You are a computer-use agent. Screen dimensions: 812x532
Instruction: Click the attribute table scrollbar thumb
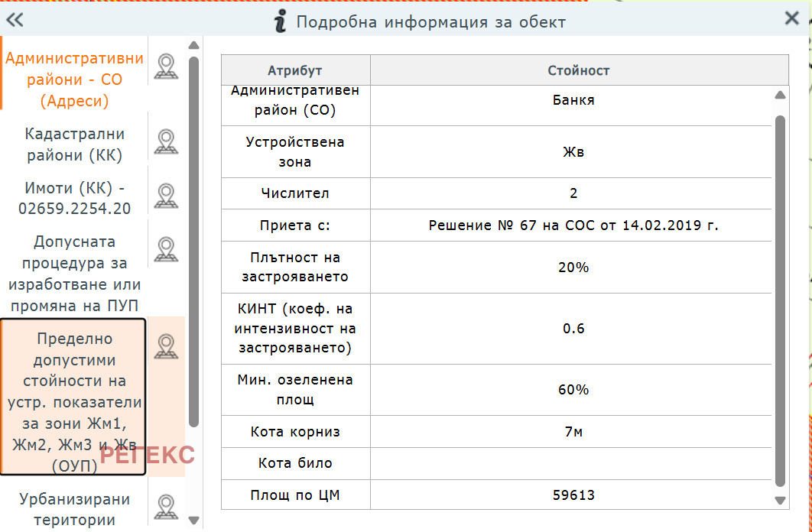780,301
